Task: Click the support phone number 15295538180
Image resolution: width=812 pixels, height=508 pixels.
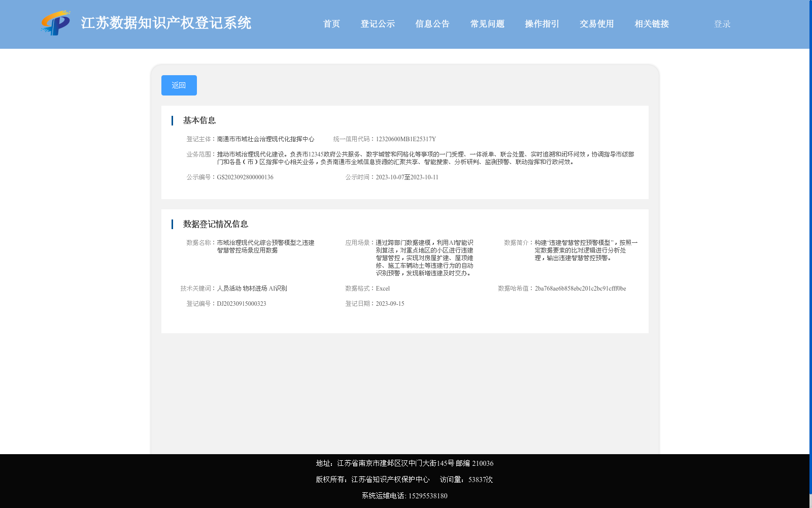Action: pos(428,496)
